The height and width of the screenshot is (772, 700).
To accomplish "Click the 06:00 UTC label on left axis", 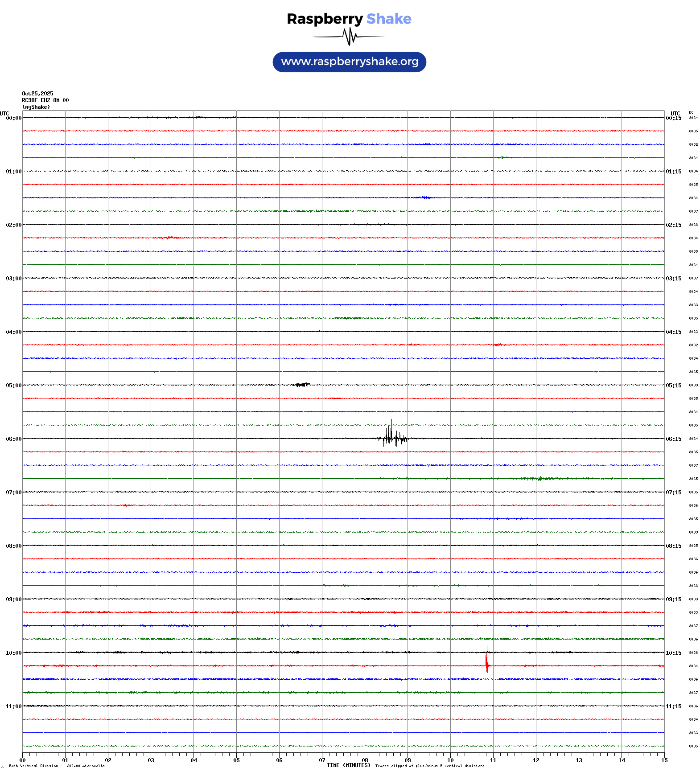I will pos(13,439).
